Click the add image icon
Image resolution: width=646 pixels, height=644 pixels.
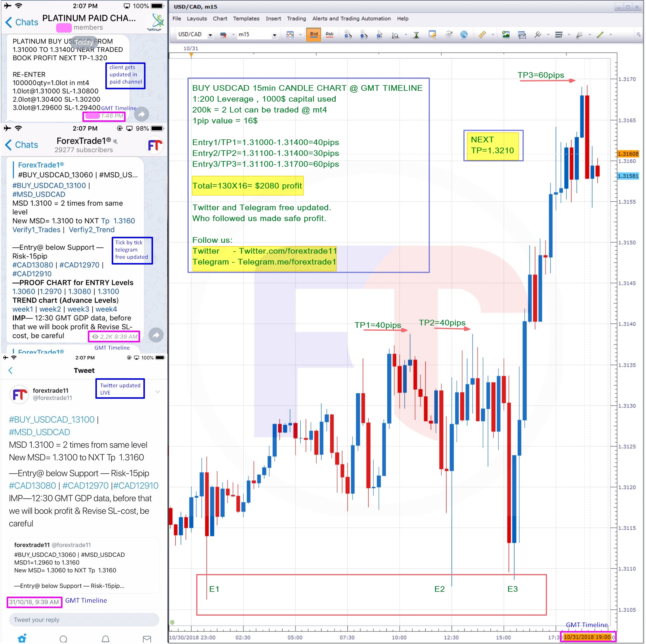506,34
